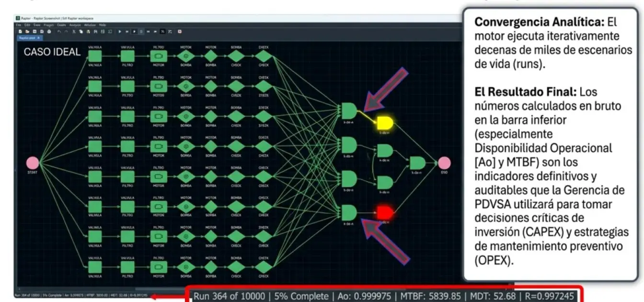Select the red failed k-de-n gate
This screenshot has height=302, width=644.
(x=385, y=213)
